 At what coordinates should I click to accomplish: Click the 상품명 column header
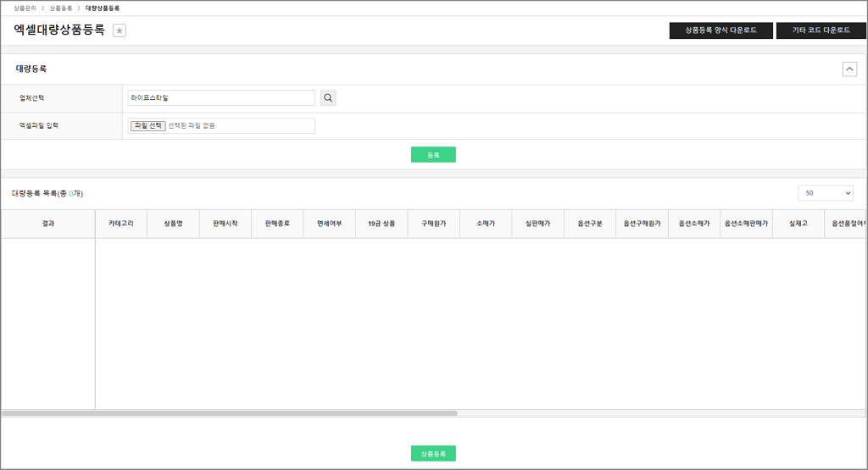pos(173,224)
